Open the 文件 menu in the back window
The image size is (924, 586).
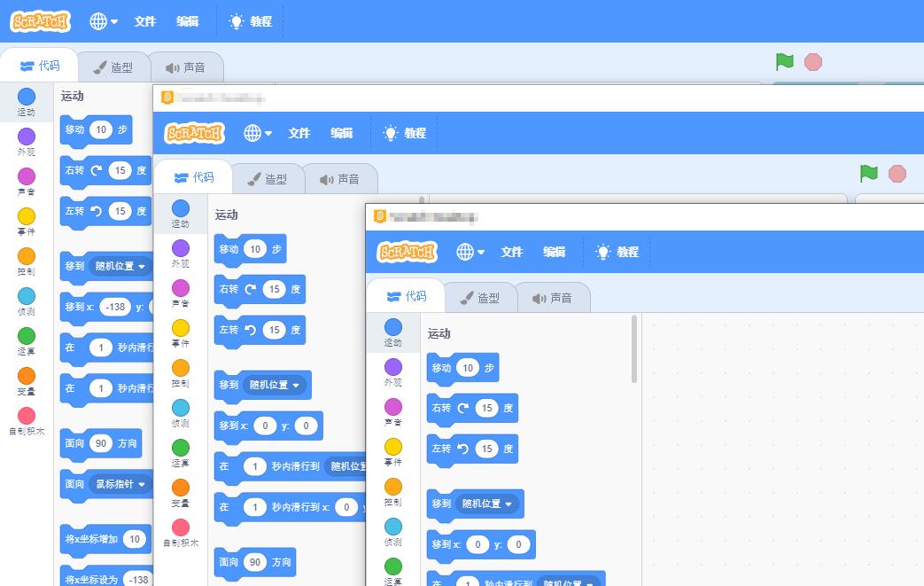(145, 21)
